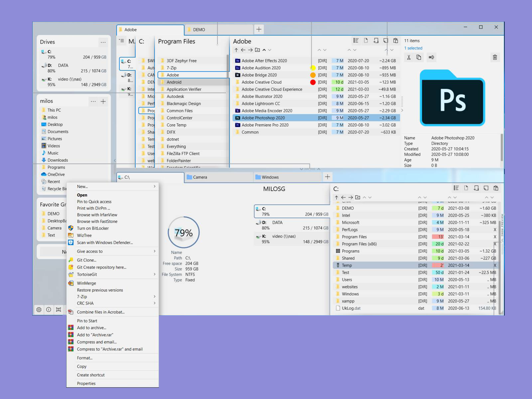This screenshot has height=399, width=532.
Task: Toggle hamburger panel menu left of M. column
Action: 122,41
